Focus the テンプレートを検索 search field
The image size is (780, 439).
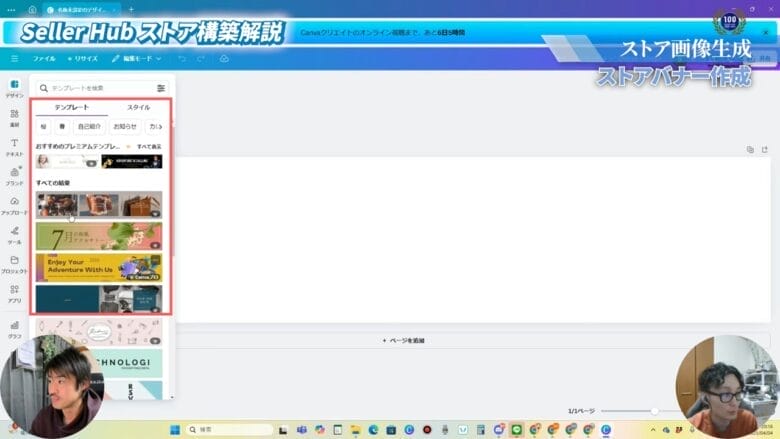(103, 88)
